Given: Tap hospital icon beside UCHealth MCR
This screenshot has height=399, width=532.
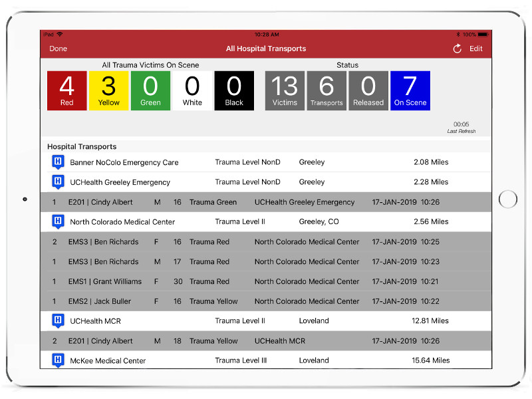Looking at the screenshot, I should click(58, 321).
